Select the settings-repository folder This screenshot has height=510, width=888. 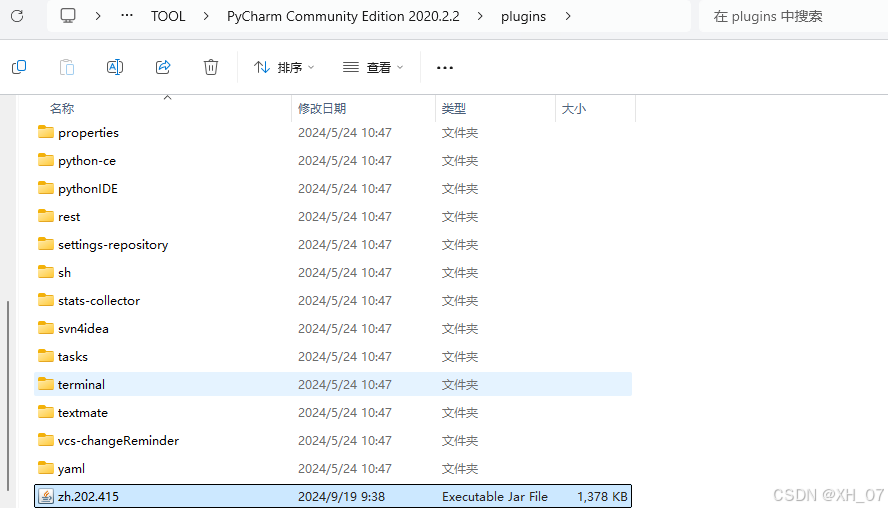[333, 245]
